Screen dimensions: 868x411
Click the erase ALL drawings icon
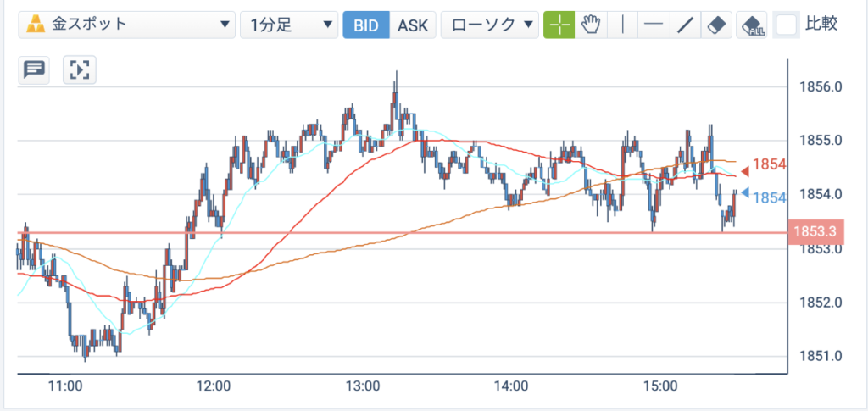752,25
